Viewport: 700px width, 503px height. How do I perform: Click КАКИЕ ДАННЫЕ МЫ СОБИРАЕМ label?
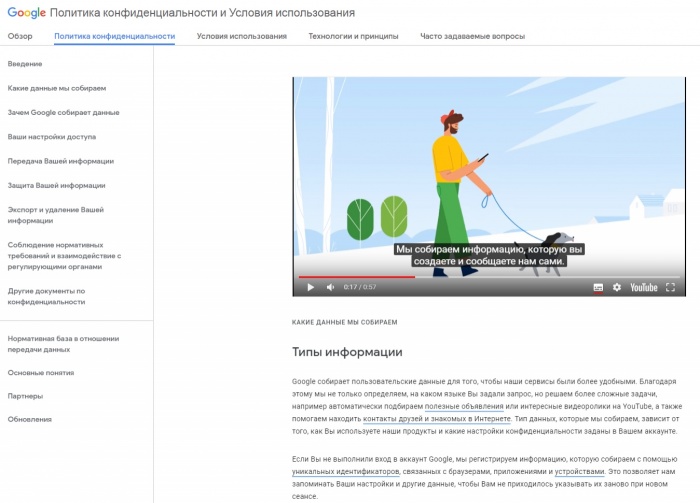point(345,322)
